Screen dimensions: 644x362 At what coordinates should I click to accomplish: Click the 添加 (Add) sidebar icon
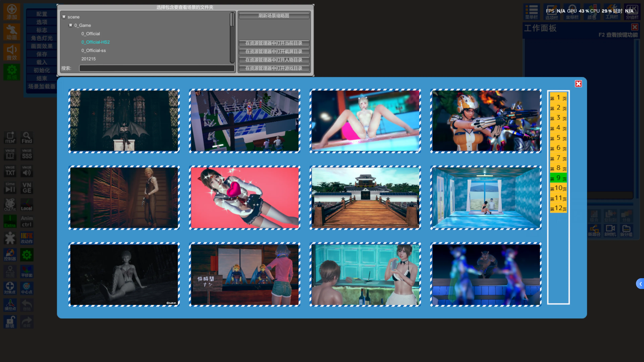coord(12,12)
